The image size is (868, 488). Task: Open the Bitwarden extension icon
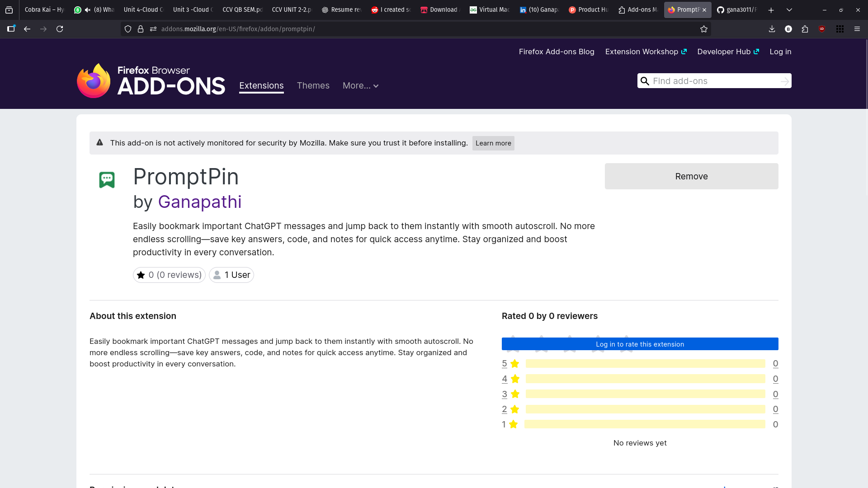click(788, 29)
